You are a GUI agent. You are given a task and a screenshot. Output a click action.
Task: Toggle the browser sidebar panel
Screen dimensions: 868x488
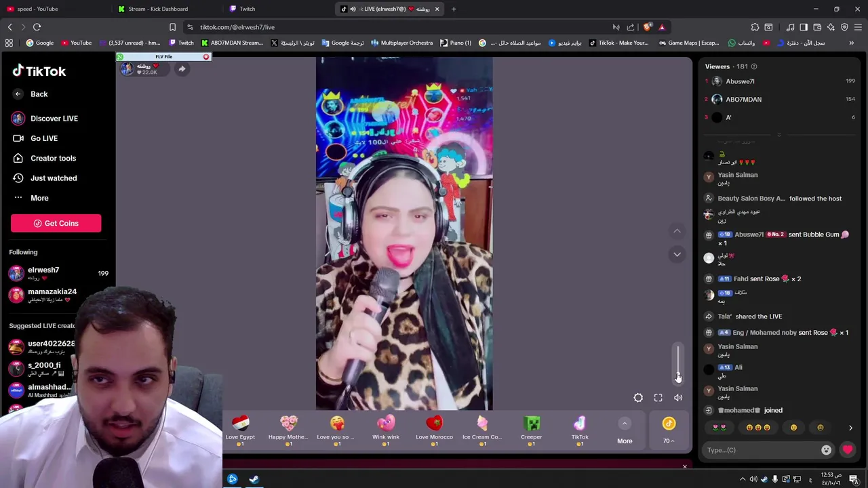click(804, 27)
